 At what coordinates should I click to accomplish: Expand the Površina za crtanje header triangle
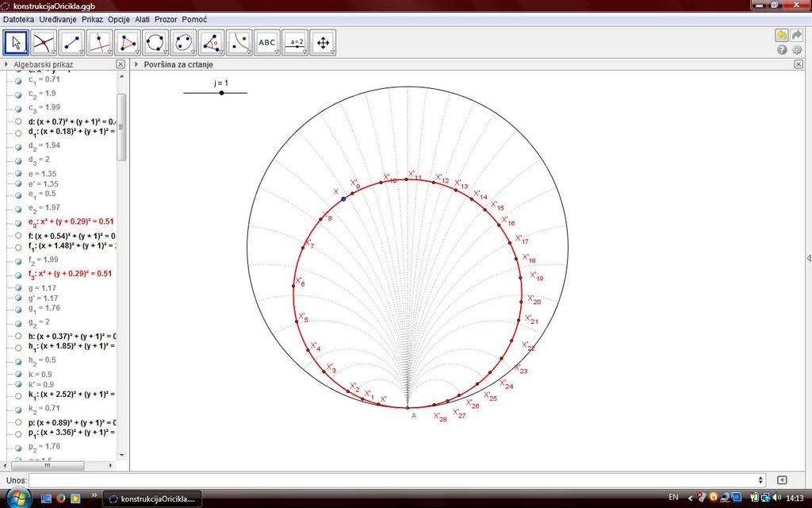[136, 64]
